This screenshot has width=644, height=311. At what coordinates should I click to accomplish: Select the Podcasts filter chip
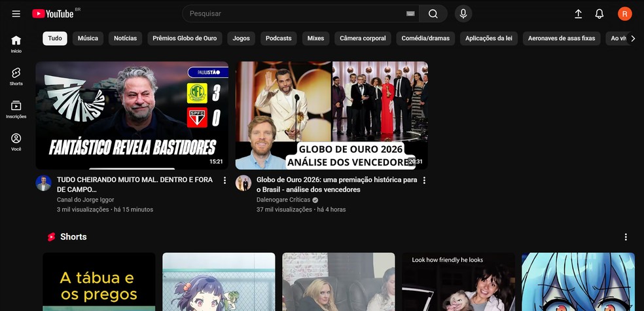coord(278,38)
